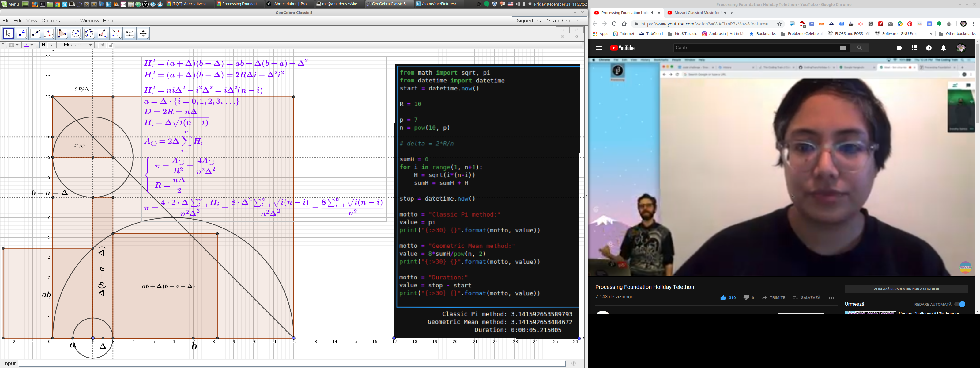Open the Other bookmarks folder
Image resolution: width=980 pixels, height=368 pixels.
tap(957, 34)
